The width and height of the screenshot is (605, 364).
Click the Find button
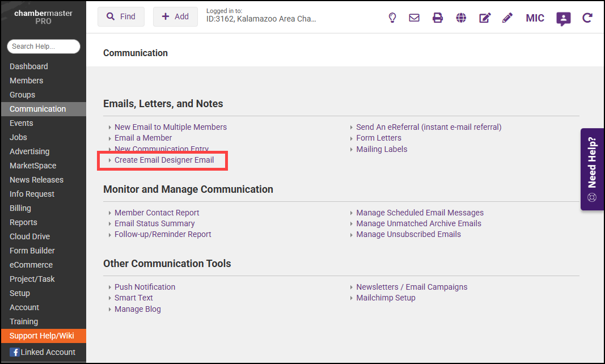121,16
